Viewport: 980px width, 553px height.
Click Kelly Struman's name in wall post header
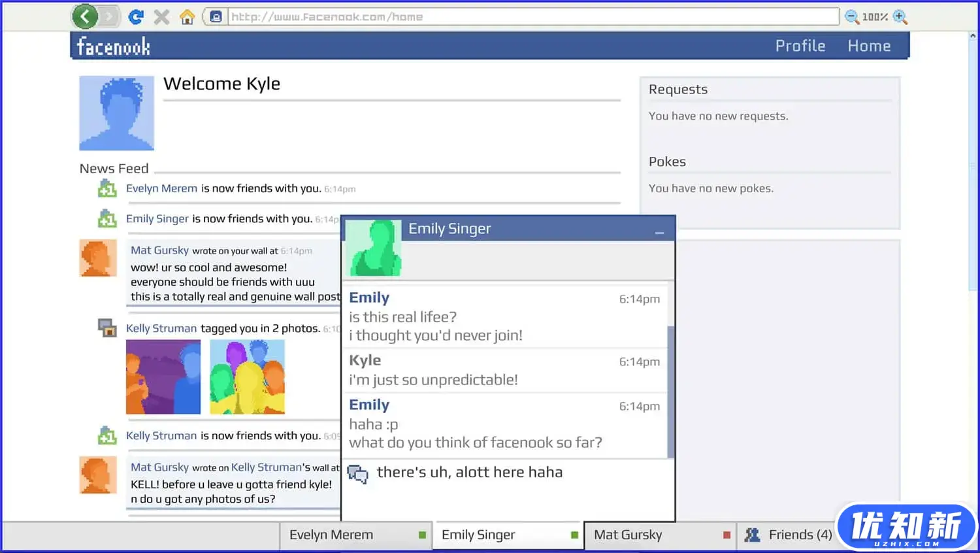coord(267,467)
